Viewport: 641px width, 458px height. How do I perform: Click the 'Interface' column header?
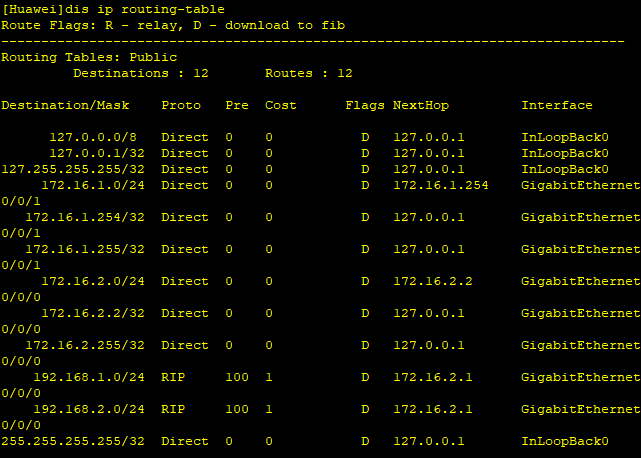[x=557, y=105]
